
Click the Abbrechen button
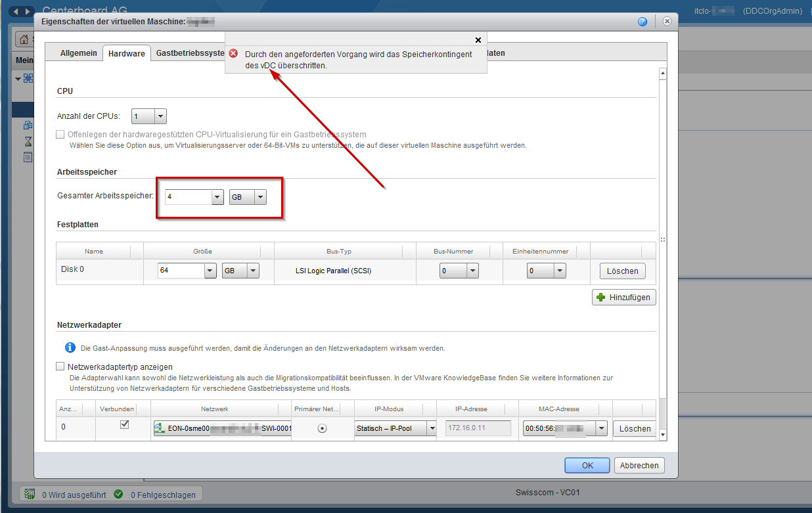[639, 465]
